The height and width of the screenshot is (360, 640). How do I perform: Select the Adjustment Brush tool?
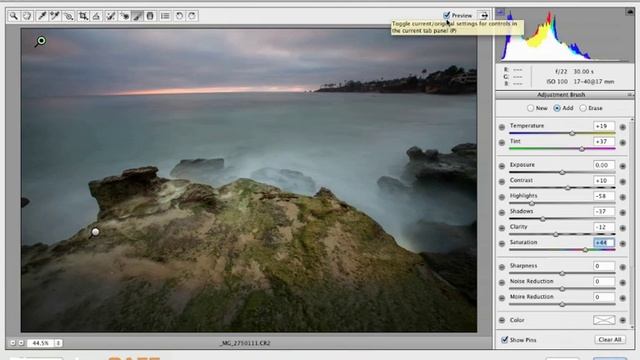tap(138, 16)
